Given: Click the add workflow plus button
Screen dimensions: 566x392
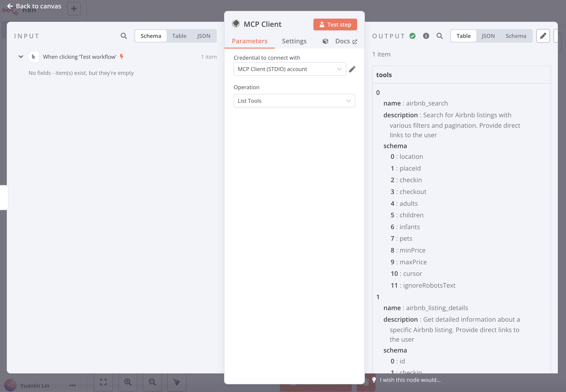Looking at the screenshot, I should coord(74,9).
